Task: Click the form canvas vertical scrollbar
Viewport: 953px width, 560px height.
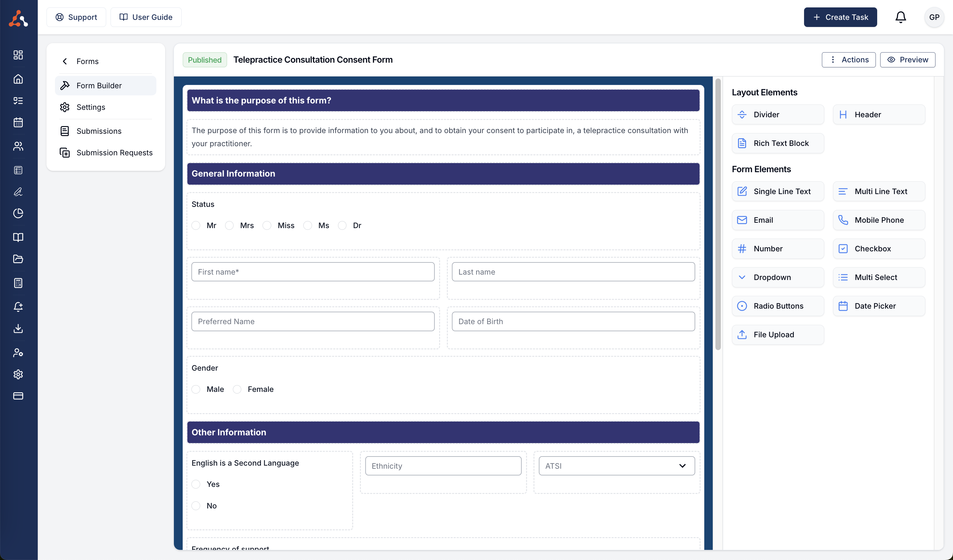Action: (x=718, y=214)
